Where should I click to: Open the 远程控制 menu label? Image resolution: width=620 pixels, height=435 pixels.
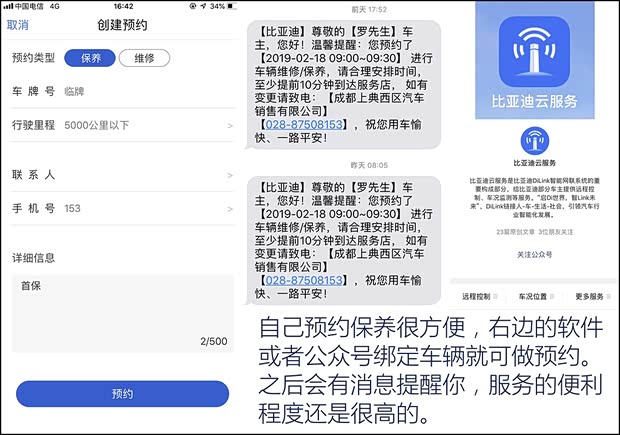476,297
